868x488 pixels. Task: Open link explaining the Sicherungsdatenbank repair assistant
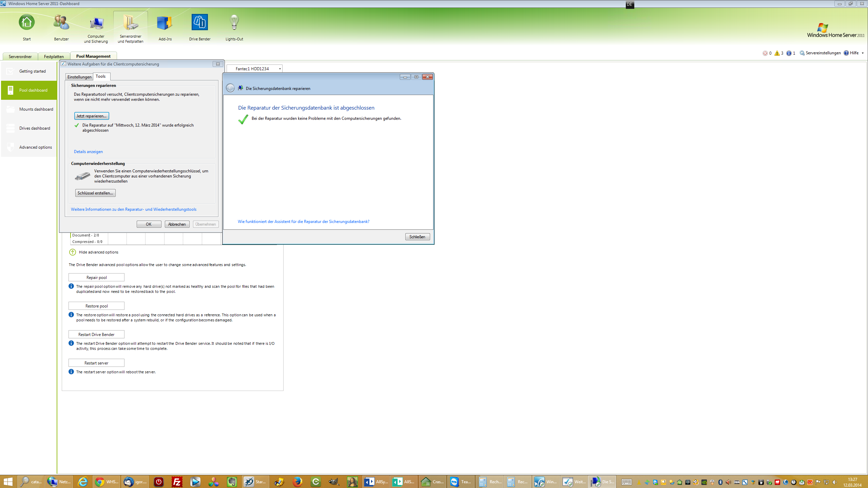[x=303, y=221]
